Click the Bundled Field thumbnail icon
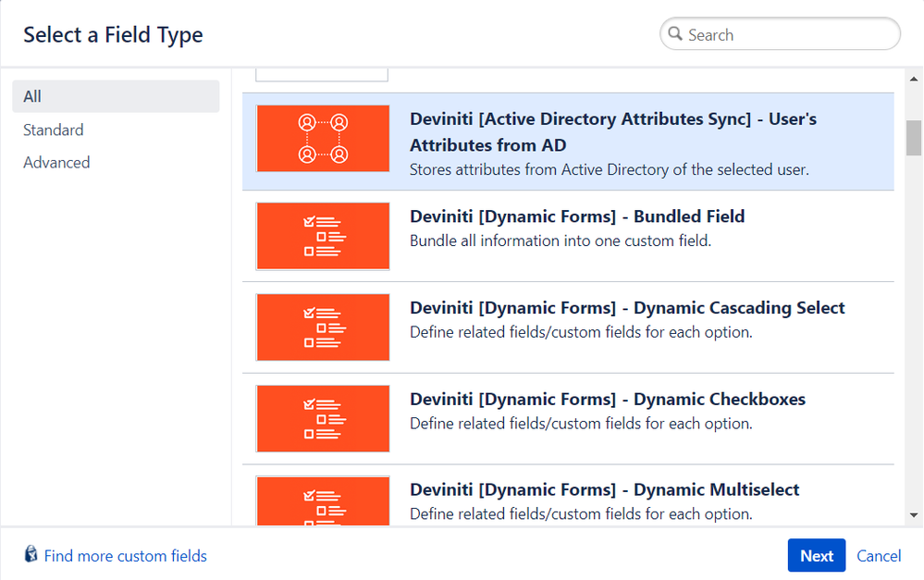 point(322,235)
